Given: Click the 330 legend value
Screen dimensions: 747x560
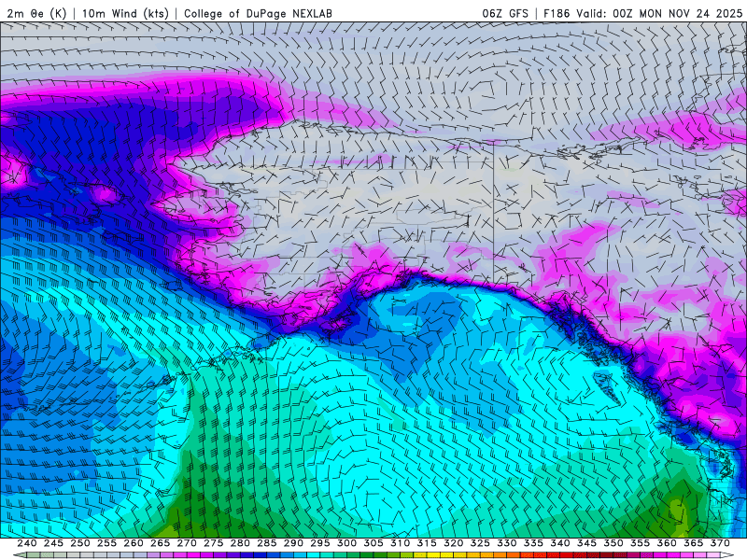Looking at the screenshot, I should pyautogui.click(x=507, y=543).
